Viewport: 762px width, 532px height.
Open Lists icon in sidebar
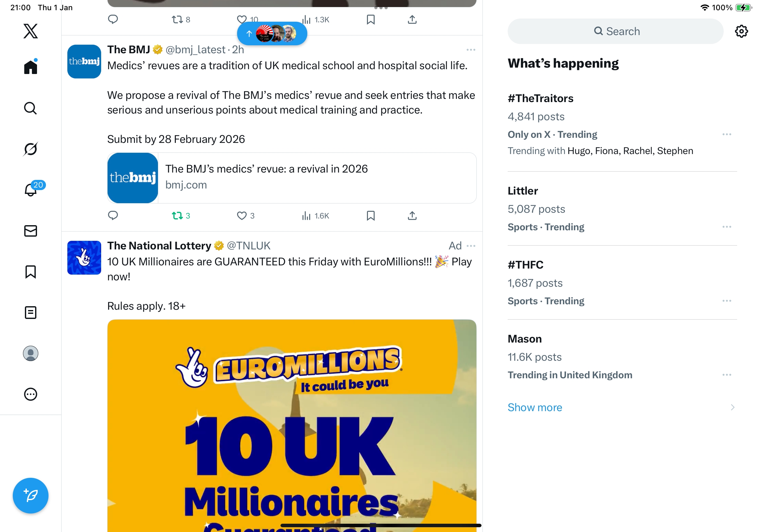(31, 313)
